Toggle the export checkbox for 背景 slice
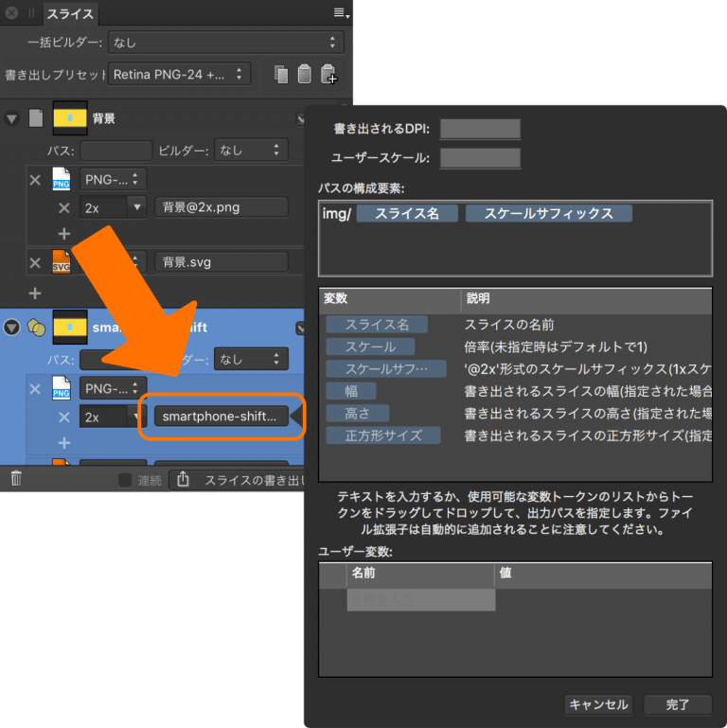The width and height of the screenshot is (727, 728). (300, 119)
